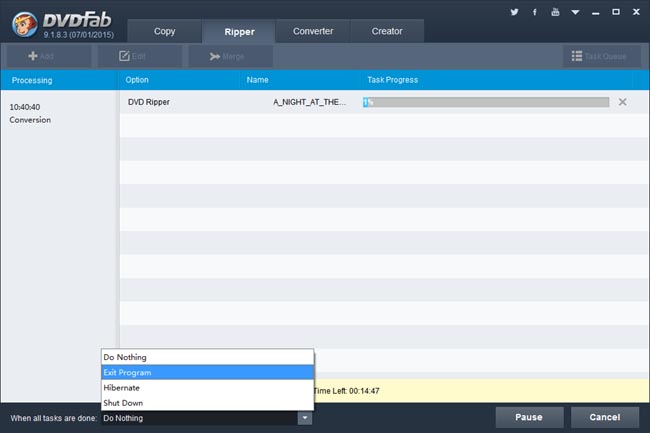650x433 pixels.
Task: Switch to the Ripper tab
Action: coord(239,31)
